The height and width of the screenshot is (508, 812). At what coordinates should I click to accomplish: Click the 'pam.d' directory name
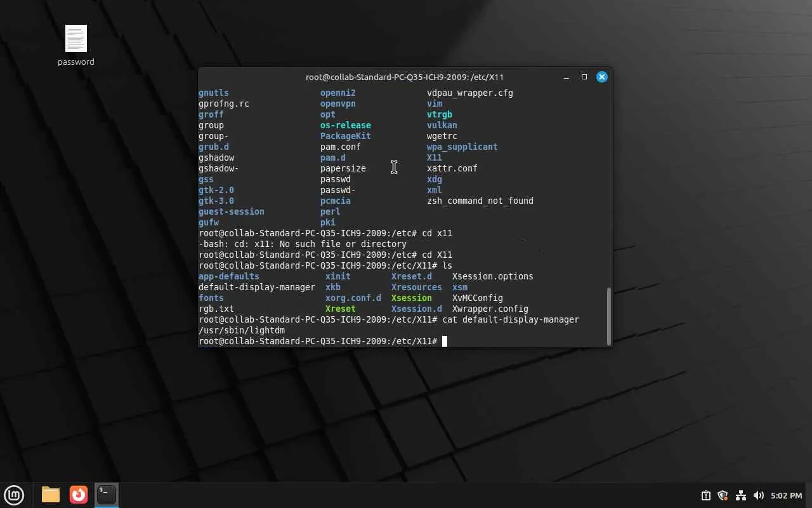tap(333, 157)
